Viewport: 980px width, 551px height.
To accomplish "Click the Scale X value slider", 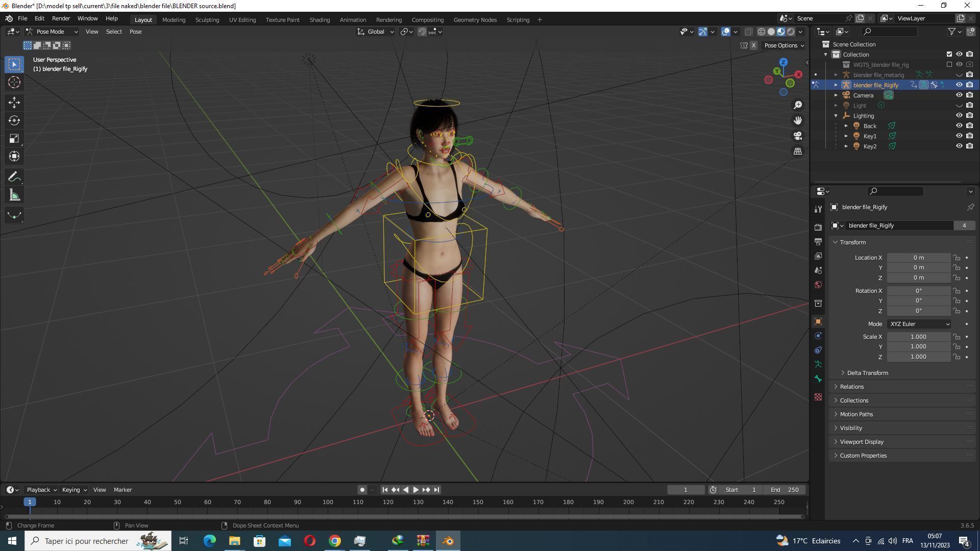I will tap(919, 337).
